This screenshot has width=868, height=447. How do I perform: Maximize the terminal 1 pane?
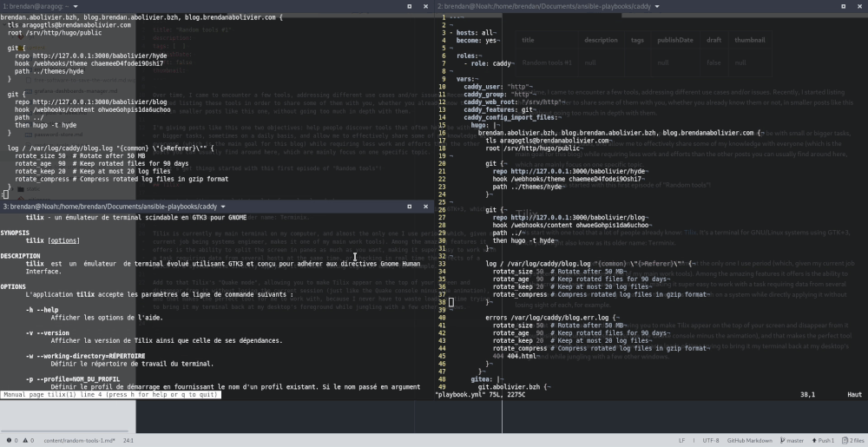pos(410,6)
